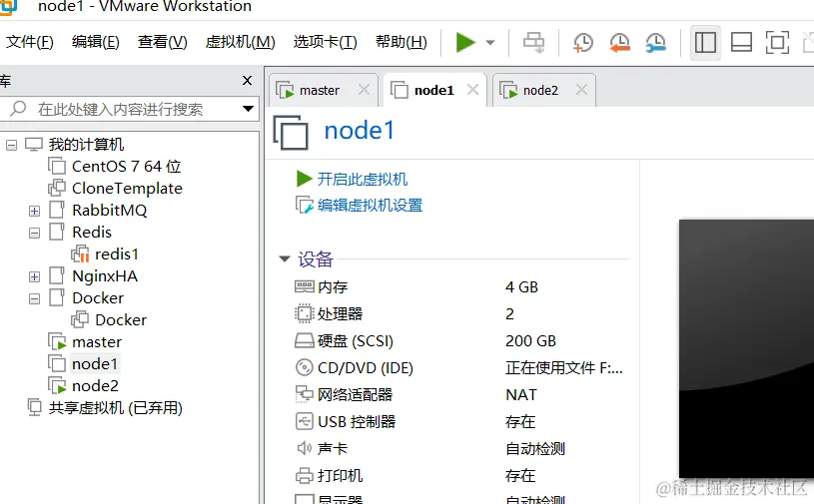Collapse the 设备 section triangle

click(285, 258)
